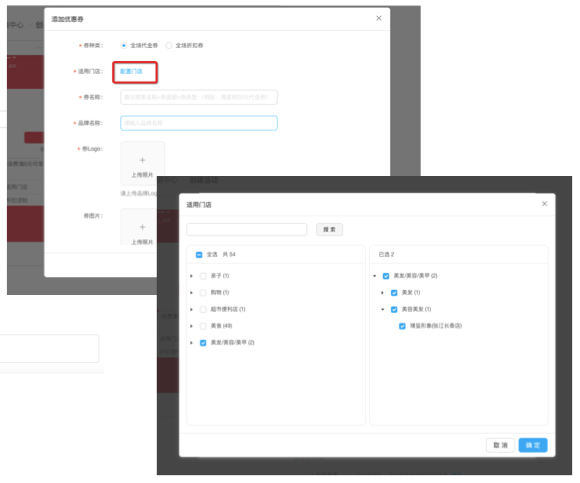Click the plus icon under 券图片 upload
Image resolution: width=580 pixels, height=483 pixels.
point(142,227)
